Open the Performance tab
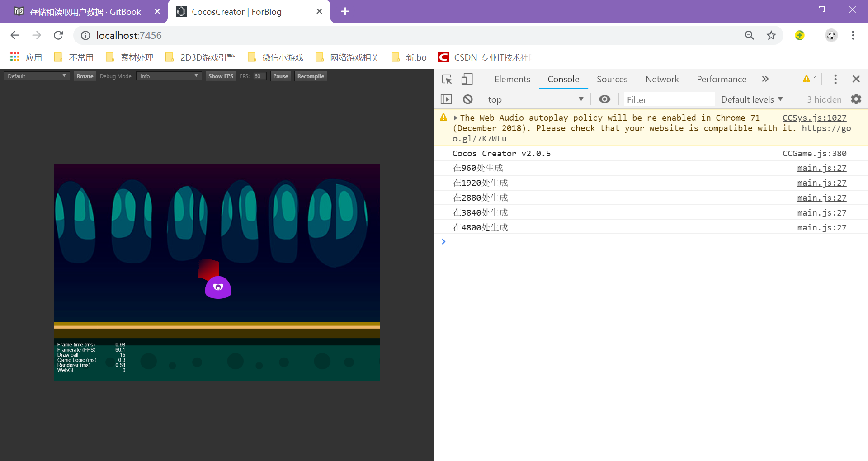The image size is (868, 461). (x=722, y=80)
